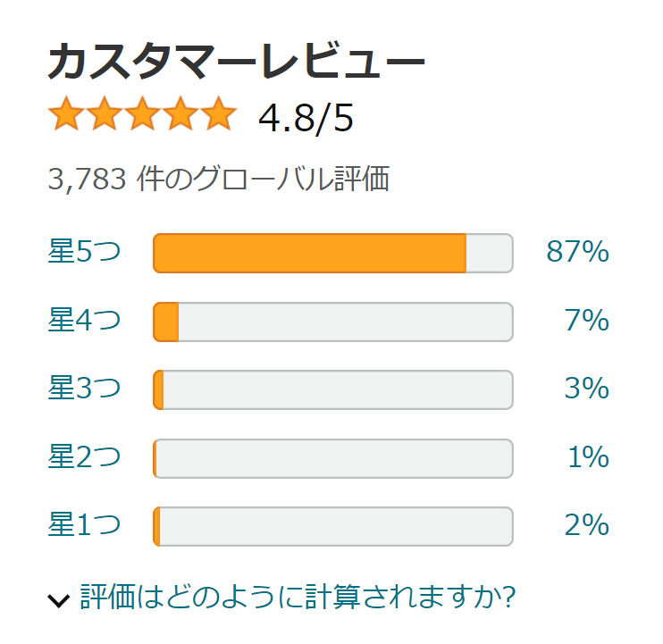Click the 4.8/5 rating score text

tap(306, 118)
